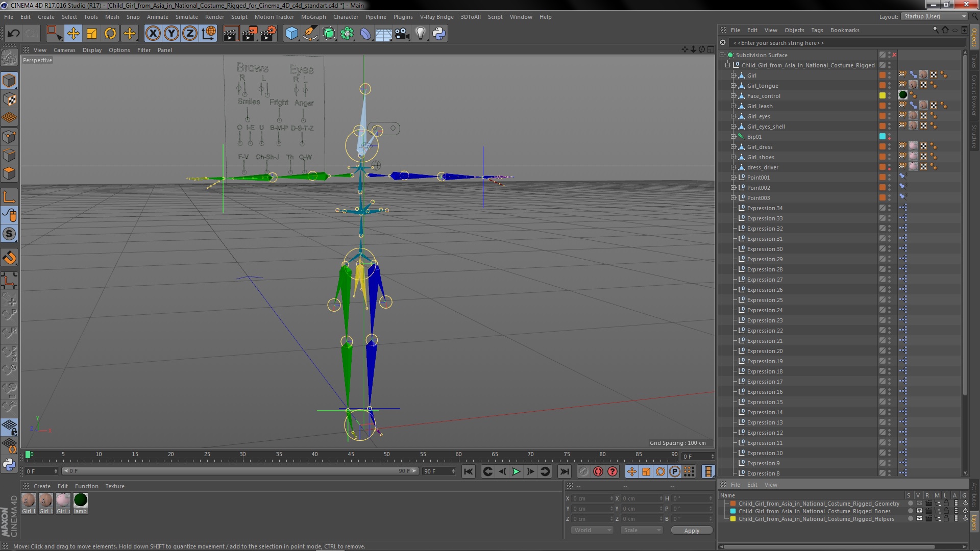Expand Face_control object

tap(733, 96)
